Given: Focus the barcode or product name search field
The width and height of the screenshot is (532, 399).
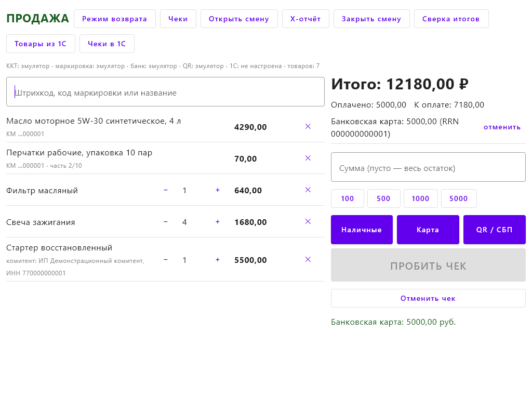Looking at the screenshot, I should [166, 92].
